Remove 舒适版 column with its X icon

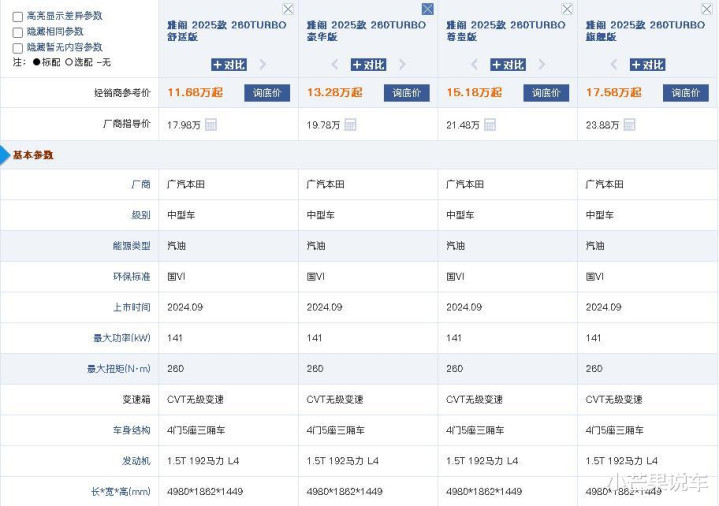coord(288,9)
